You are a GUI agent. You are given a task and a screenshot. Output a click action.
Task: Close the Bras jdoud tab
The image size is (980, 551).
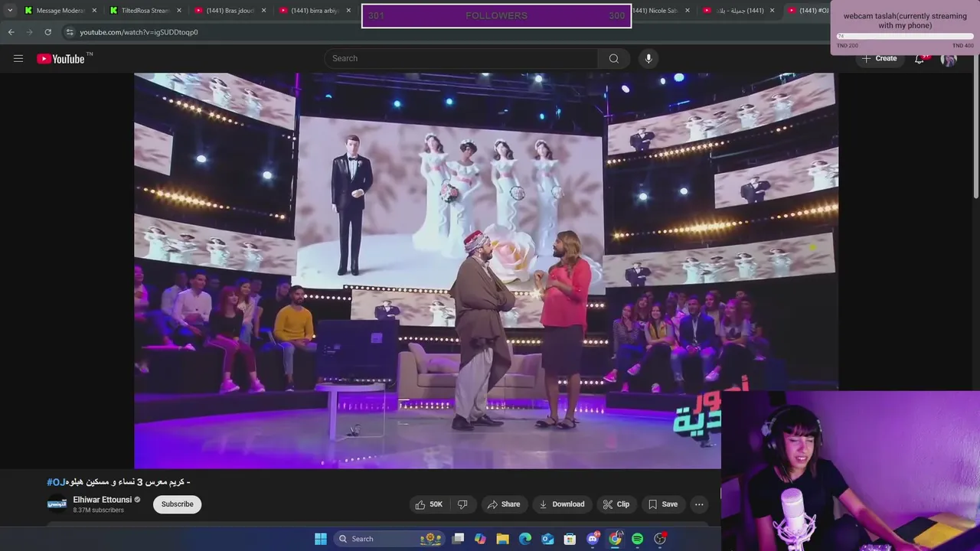tap(263, 11)
